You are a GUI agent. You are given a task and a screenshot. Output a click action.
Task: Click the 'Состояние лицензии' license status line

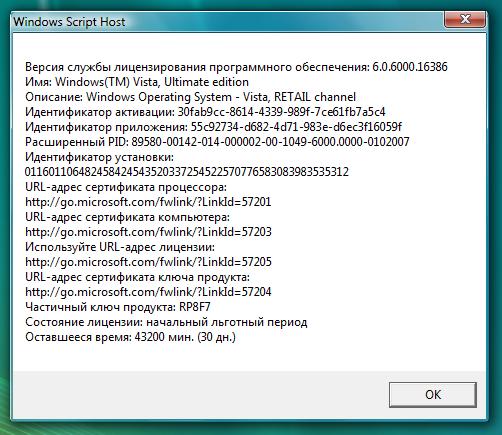coord(166,322)
